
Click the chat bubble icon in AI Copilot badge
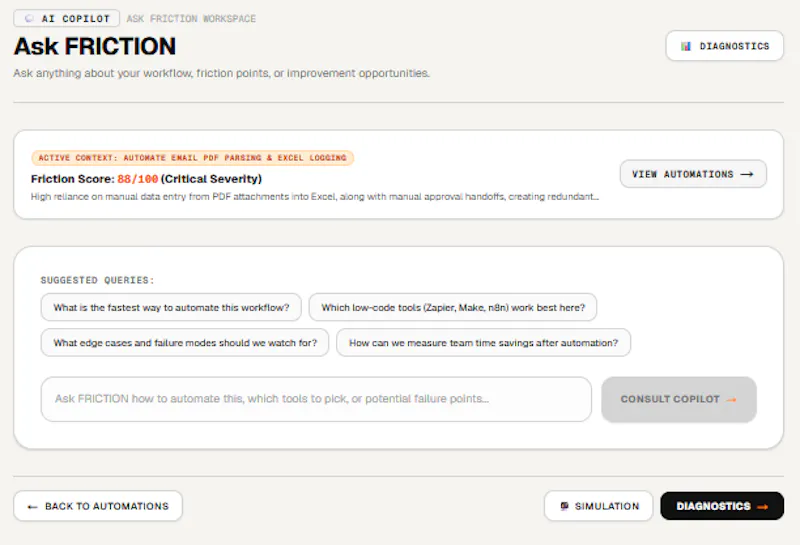click(29, 18)
